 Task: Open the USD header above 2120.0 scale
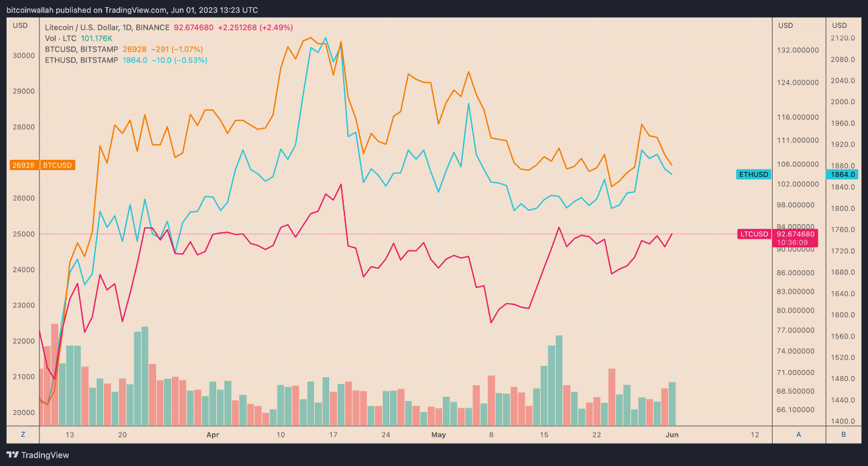(839, 25)
